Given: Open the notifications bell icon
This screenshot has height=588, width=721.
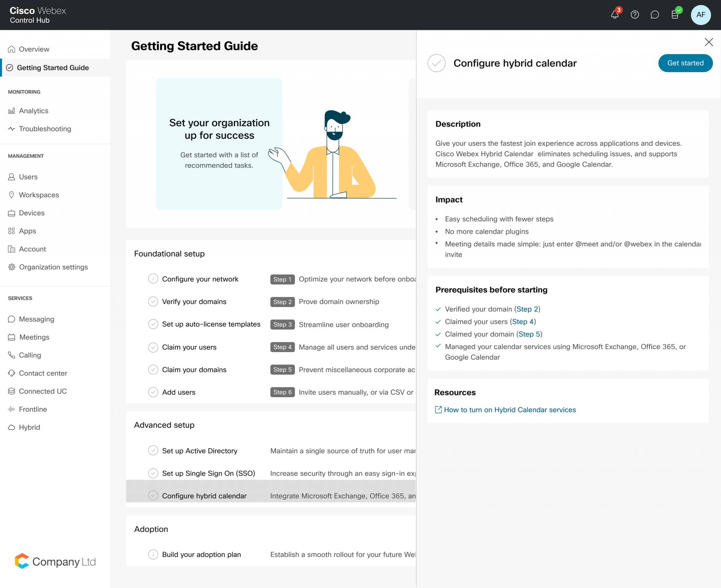Looking at the screenshot, I should pos(614,15).
